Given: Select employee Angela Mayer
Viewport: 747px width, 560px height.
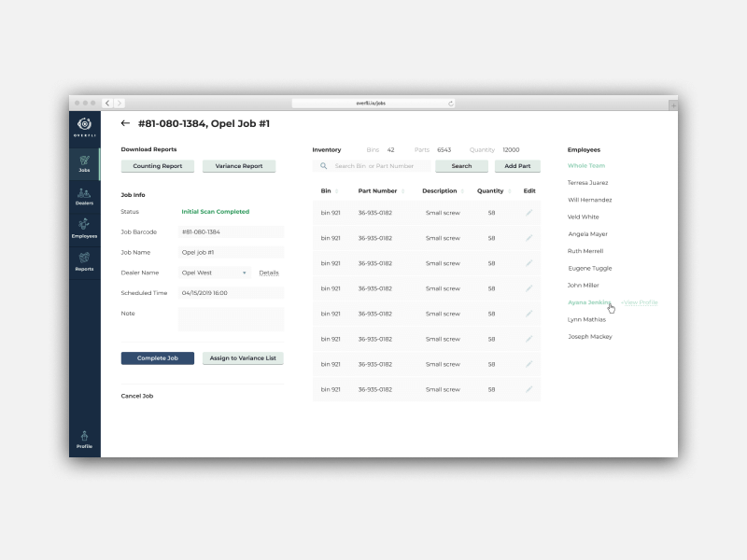Looking at the screenshot, I should click(588, 234).
